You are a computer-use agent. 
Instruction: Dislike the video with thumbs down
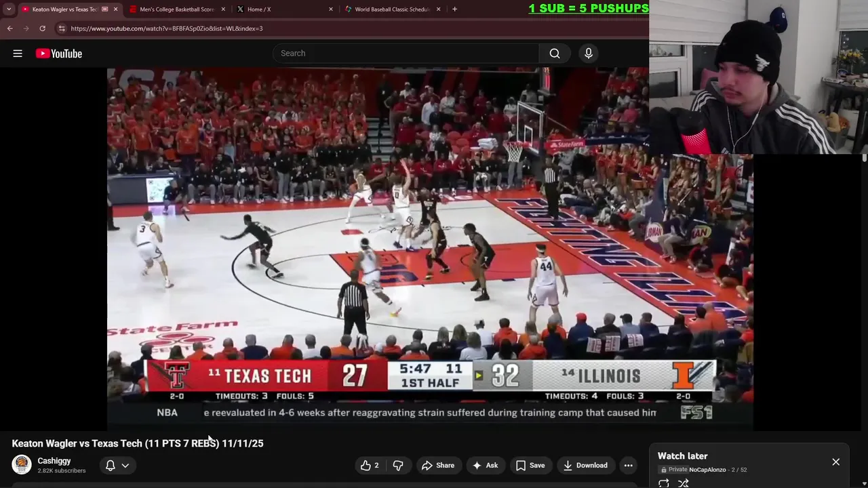tap(398, 466)
